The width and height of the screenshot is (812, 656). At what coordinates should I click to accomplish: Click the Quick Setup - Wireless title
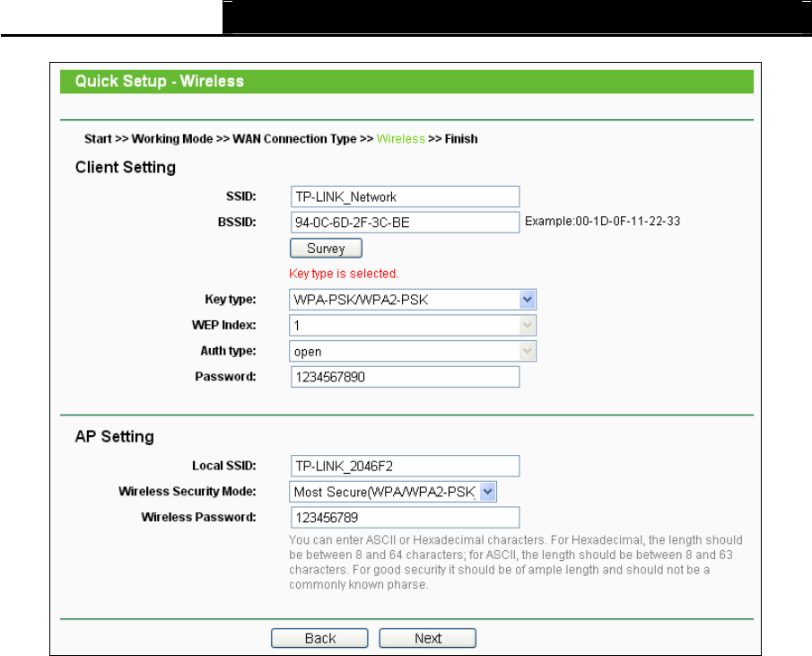tap(160, 82)
